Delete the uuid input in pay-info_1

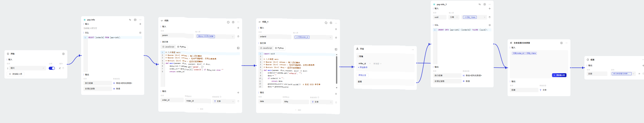click(490, 17)
